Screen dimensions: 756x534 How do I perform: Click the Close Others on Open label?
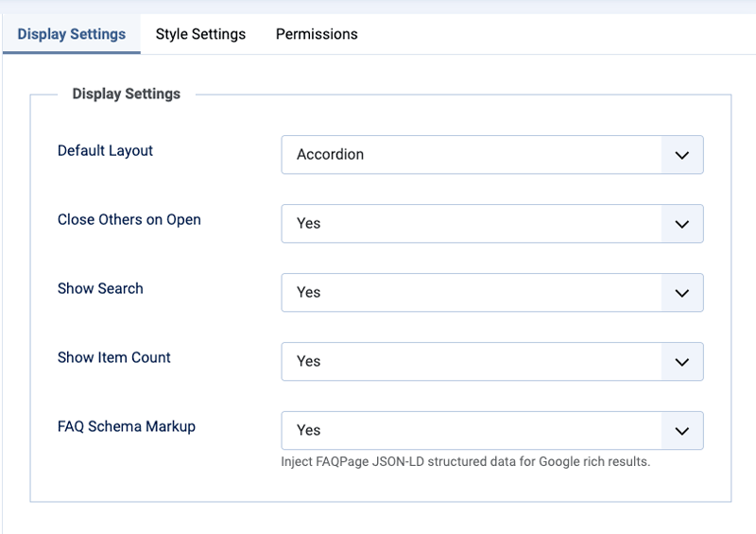[129, 219]
